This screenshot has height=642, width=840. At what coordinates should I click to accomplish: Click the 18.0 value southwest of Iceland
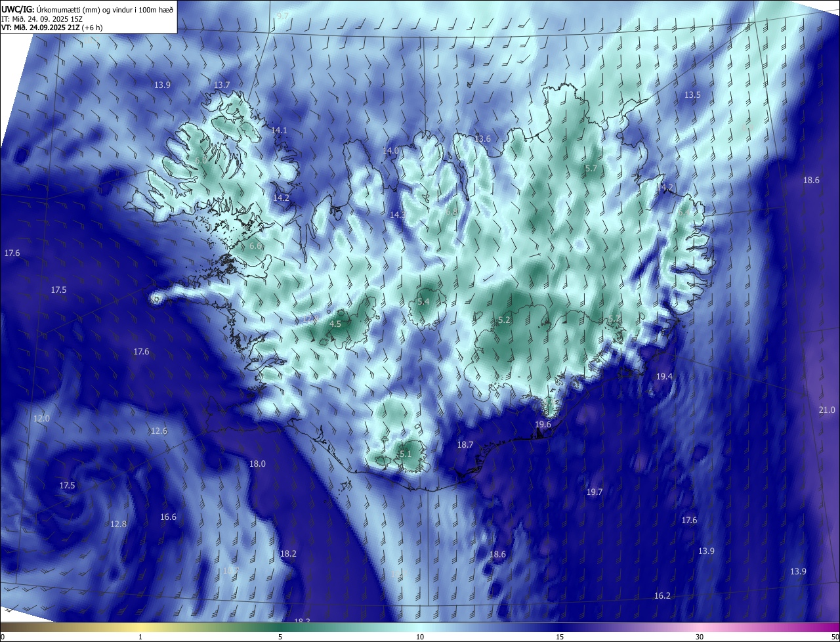tap(257, 464)
